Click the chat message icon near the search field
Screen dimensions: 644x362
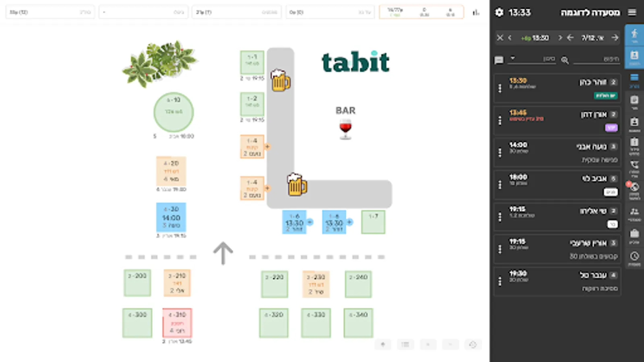(x=499, y=60)
